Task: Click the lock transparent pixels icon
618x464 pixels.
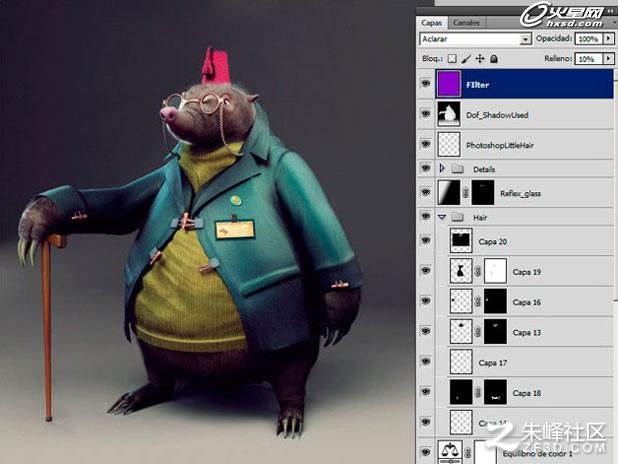Action: pyautogui.click(x=452, y=59)
